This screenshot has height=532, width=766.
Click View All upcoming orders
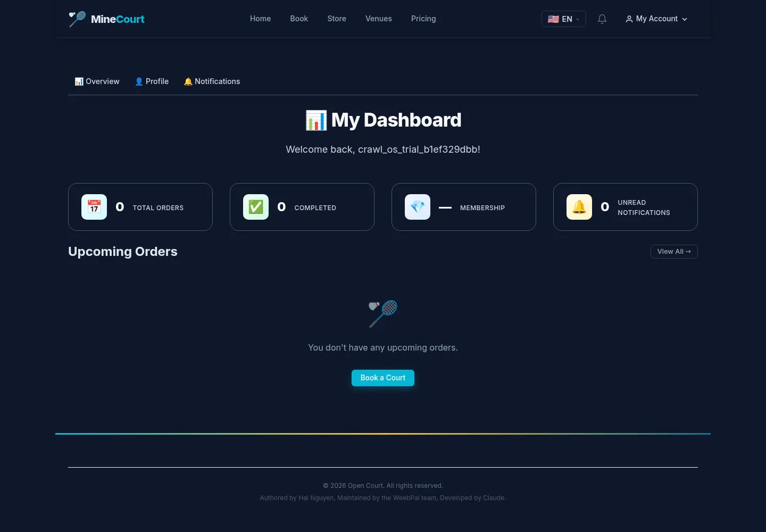pos(674,252)
